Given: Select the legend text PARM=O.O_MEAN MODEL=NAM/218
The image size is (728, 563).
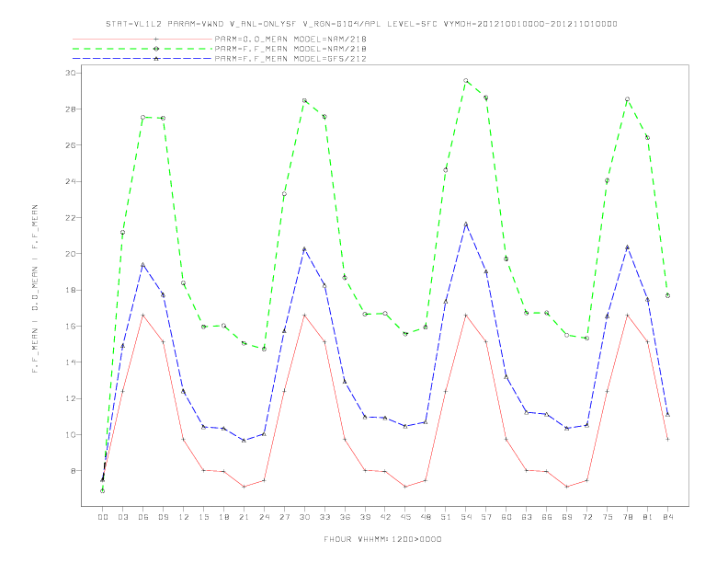Looking at the screenshot, I should pyautogui.click(x=290, y=39).
